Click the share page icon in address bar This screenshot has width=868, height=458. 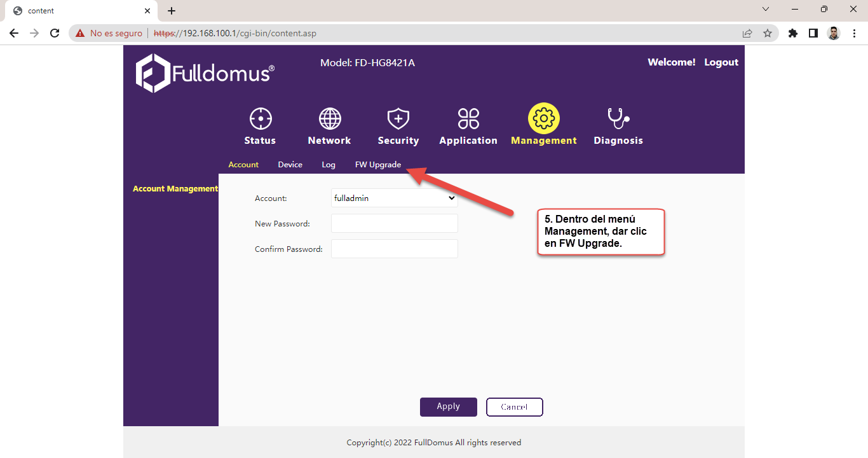tap(747, 33)
